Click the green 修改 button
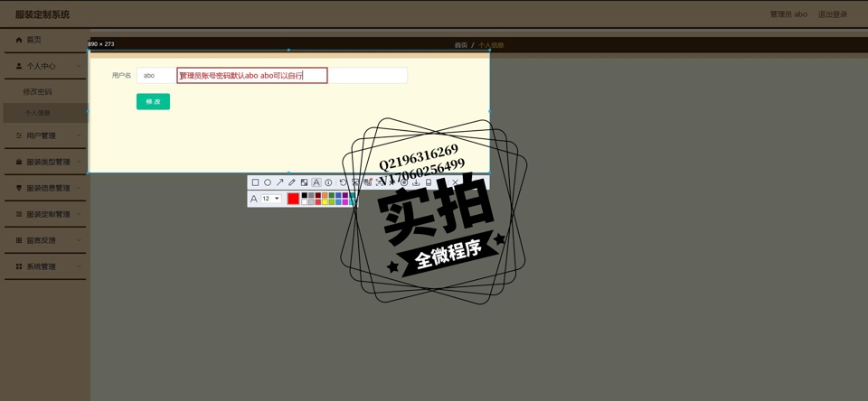Screen dimensions: 868x401 click(x=153, y=102)
